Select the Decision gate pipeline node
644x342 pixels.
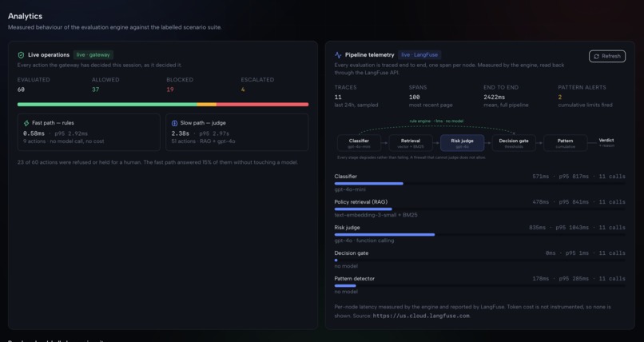point(514,143)
